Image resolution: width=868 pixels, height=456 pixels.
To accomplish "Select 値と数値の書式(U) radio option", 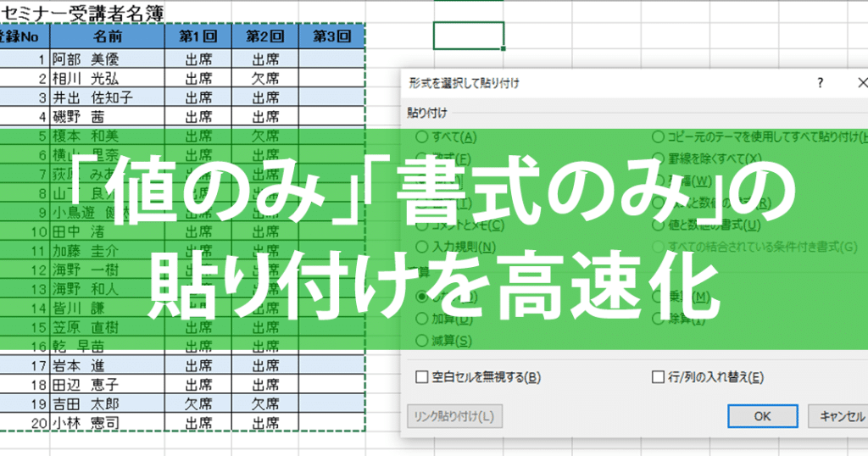I will 706,225.
